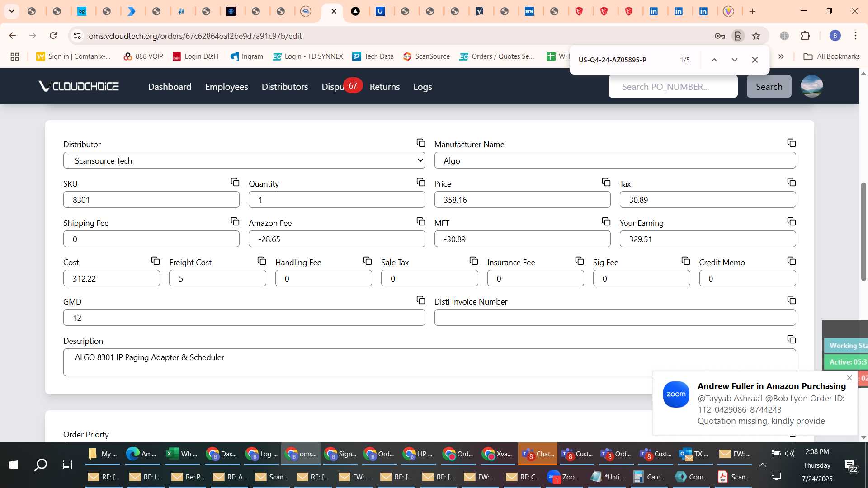
Task: Open the user profile avatar
Action: tap(811, 86)
